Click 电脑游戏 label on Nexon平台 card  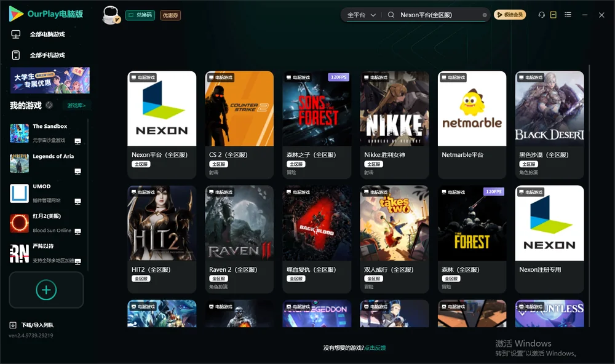pos(143,77)
